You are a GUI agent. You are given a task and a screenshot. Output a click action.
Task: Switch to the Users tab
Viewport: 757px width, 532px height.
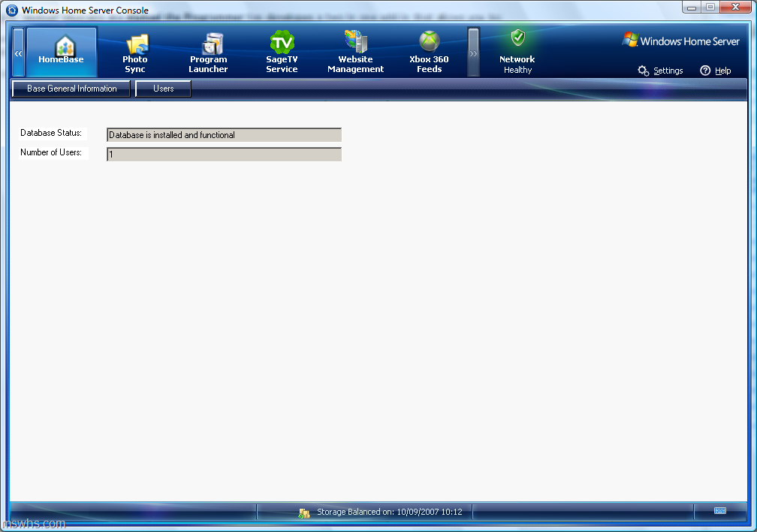[x=163, y=89]
